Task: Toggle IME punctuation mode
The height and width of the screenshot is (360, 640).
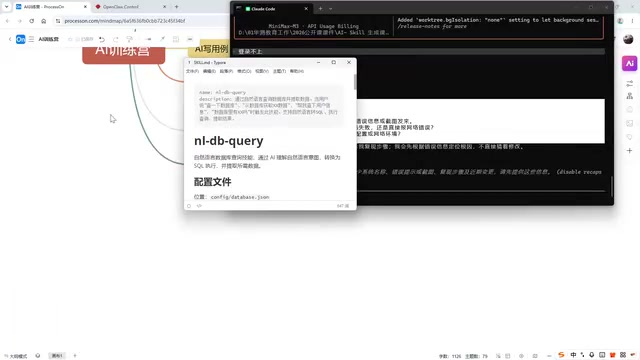Action: click(582, 355)
